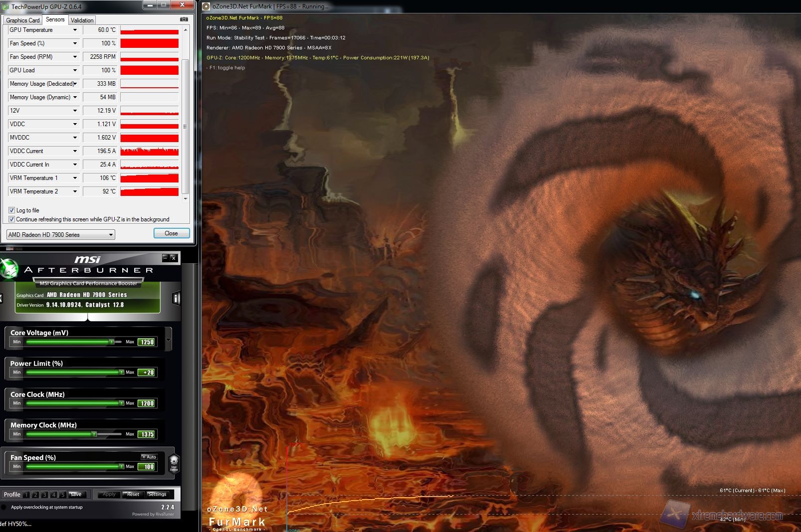
Task: Click the GPU-Z screenshot camera icon
Action: pyautogui.click(x=184, y=19)
